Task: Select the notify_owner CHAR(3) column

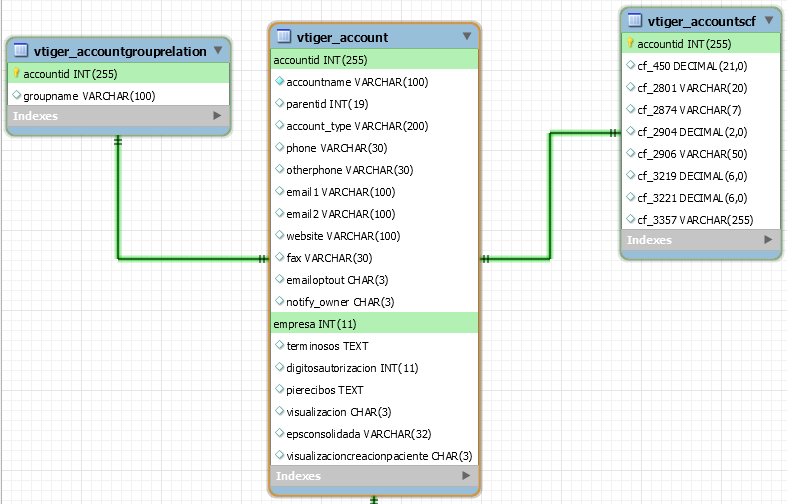Action: point(374,302)
